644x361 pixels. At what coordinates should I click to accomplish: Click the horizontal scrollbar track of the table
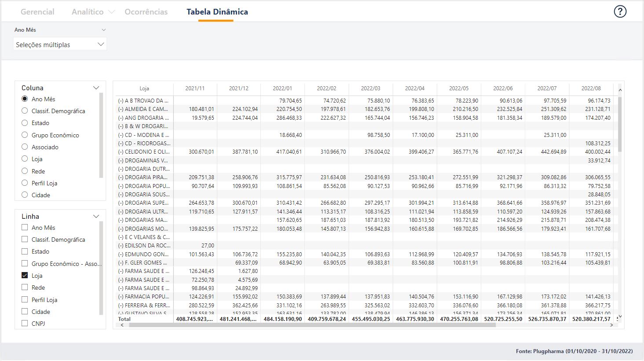(x=550, y=325)
